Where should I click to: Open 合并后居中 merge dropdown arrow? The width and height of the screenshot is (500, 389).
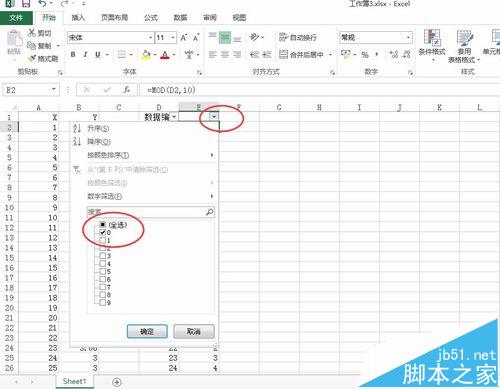pyautogui.click(x=331, y=55)
